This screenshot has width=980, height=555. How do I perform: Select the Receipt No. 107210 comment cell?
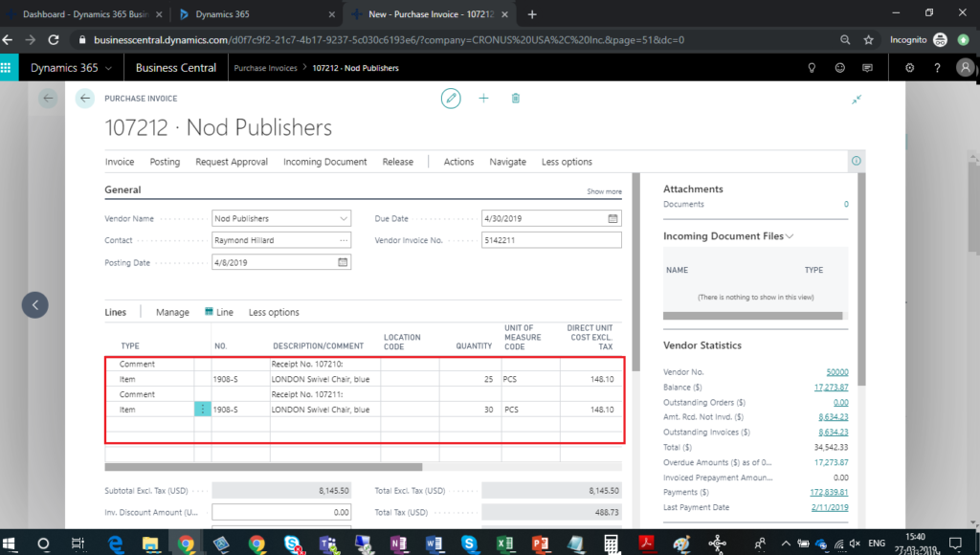pos(325,365)
